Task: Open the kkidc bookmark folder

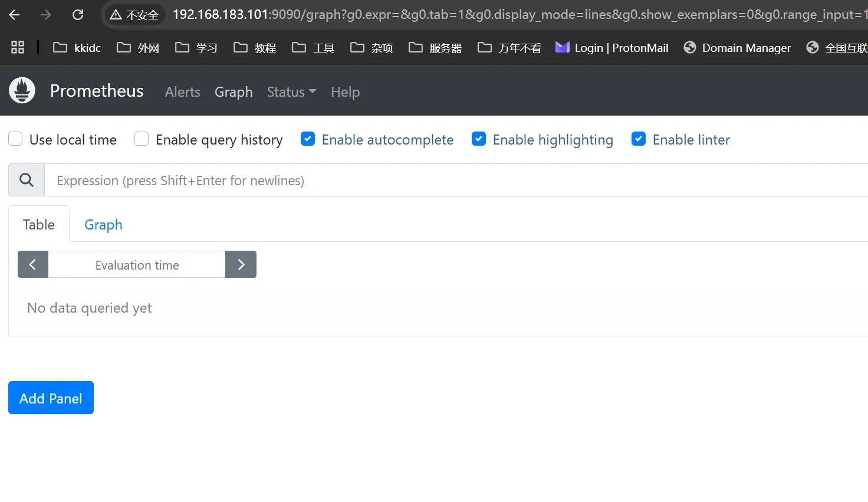Action: pyautogui.click(x=77, y=47)
